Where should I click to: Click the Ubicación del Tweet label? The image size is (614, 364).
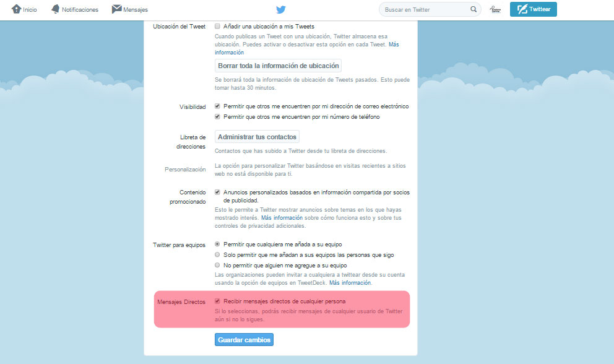[179, 27]
